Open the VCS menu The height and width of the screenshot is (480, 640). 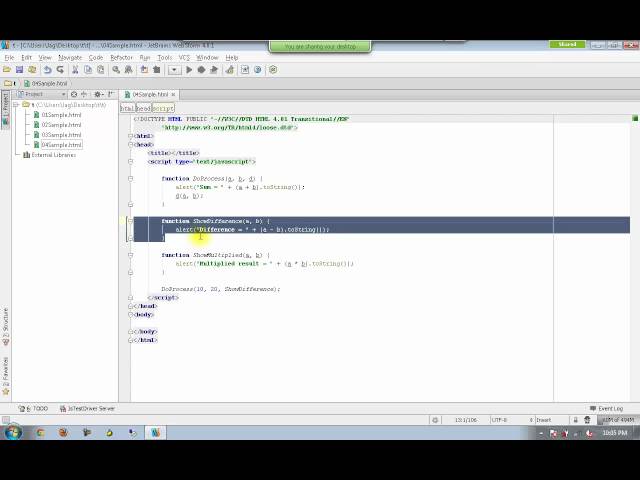[x=184, y=58]
